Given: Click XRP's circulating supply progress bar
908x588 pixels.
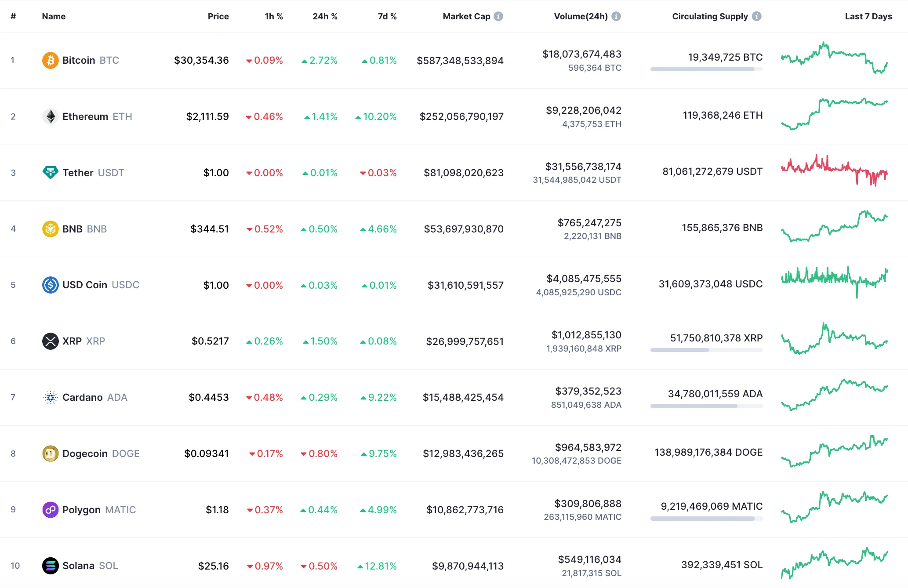Looking at the screenshot, I should (706, 350).
